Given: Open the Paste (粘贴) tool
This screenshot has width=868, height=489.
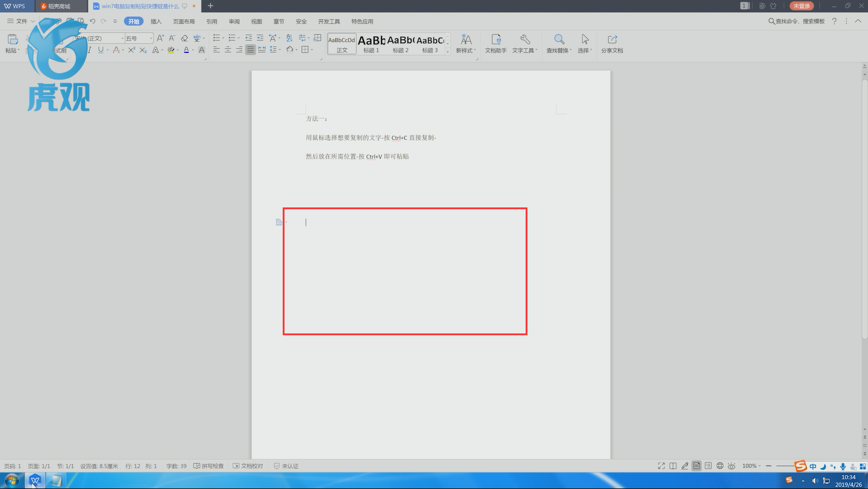Looking at the screenshot, I should (x=12, y=43).
